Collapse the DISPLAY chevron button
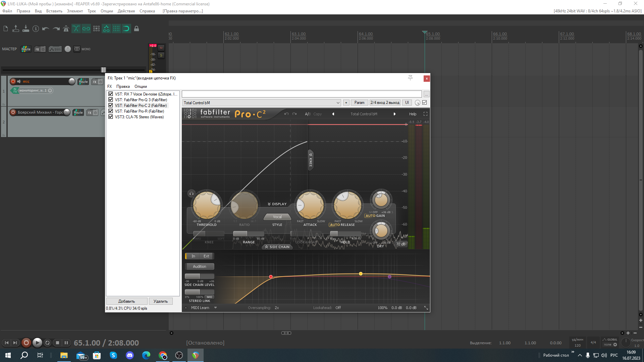Image resolution: width=644 pixels, height=362 pixels. click(277, 204)
